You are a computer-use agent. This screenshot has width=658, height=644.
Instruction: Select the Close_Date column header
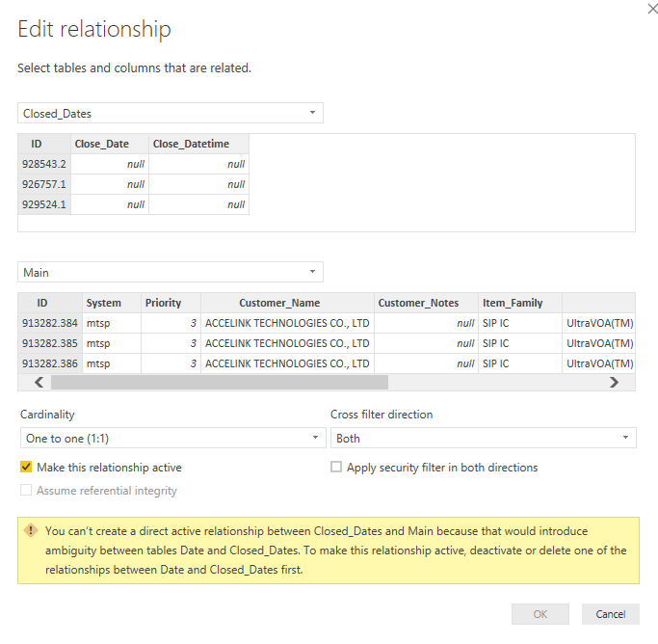110,144
